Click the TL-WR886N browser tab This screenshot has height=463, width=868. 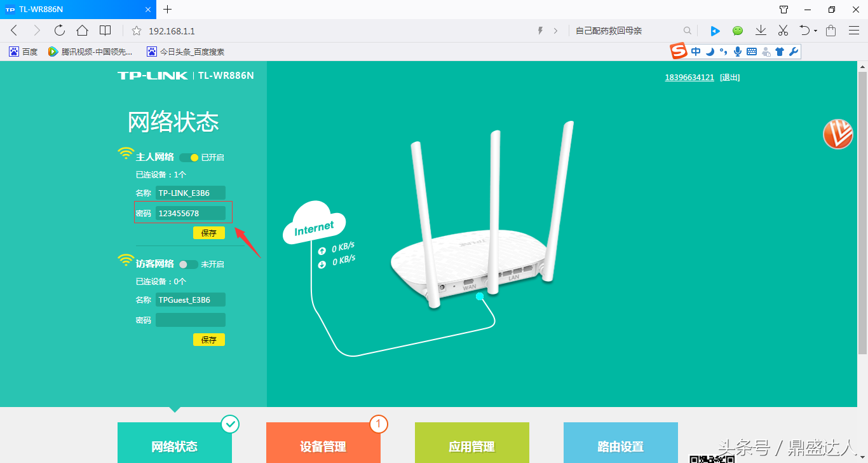pyautogui.click(x=78, y=10)
